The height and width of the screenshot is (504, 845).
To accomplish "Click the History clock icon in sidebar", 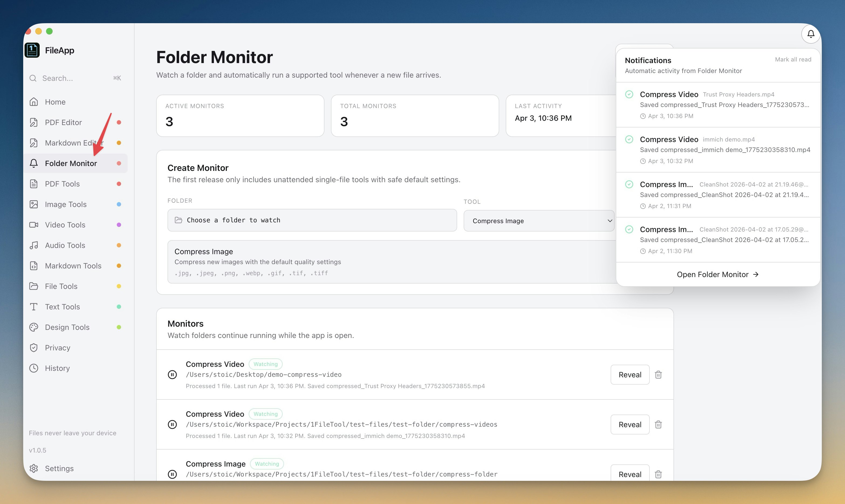I will 34,368.
